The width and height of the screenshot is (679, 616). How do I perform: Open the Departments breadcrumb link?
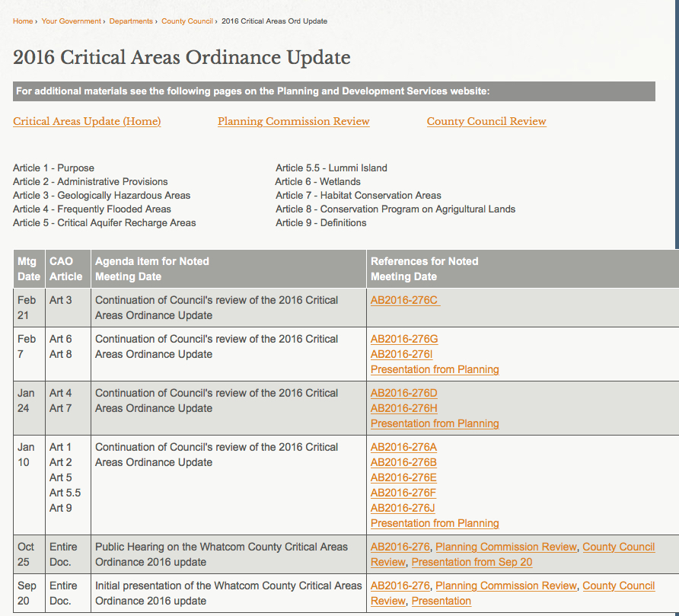point(131,21)
